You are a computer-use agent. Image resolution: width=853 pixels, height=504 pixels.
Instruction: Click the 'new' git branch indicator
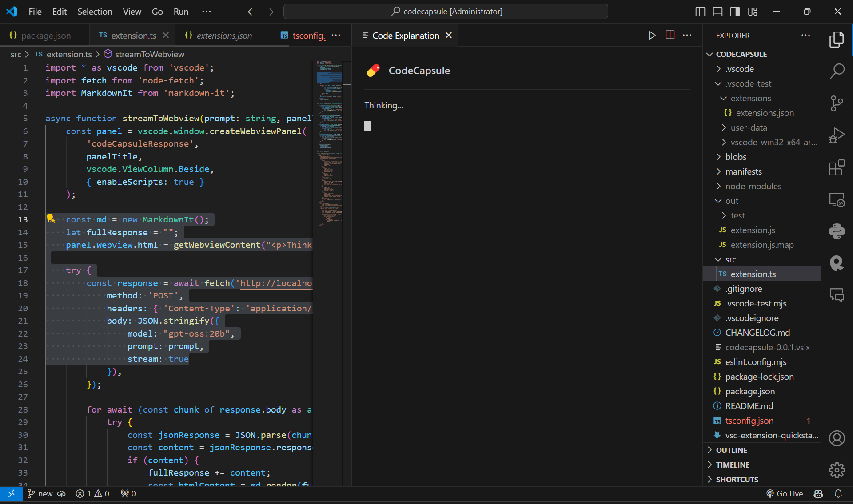[40, 494]
